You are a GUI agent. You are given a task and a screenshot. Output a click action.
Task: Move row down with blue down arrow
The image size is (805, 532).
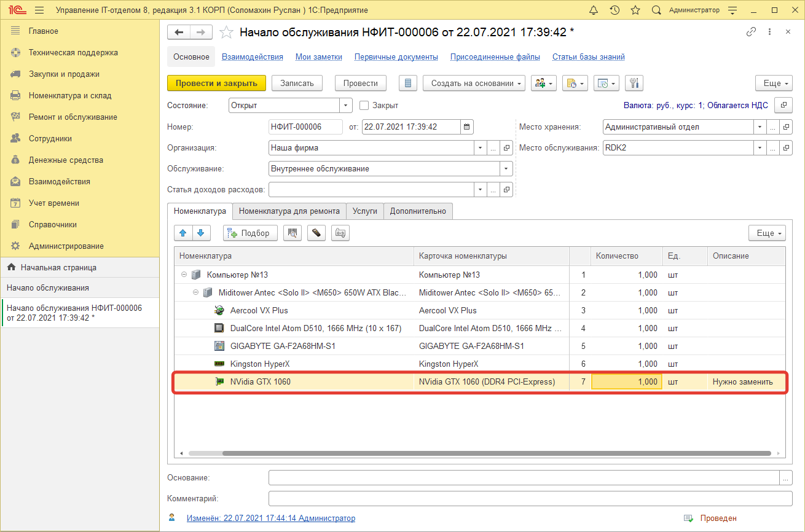(x=202, y=233)
